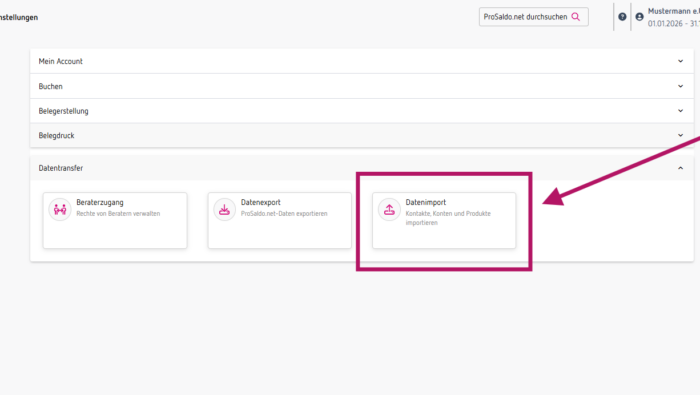Expand the Belegerstellung chevron
The height and width of the screenshot is (395, 700).
(x=680, y=111)
